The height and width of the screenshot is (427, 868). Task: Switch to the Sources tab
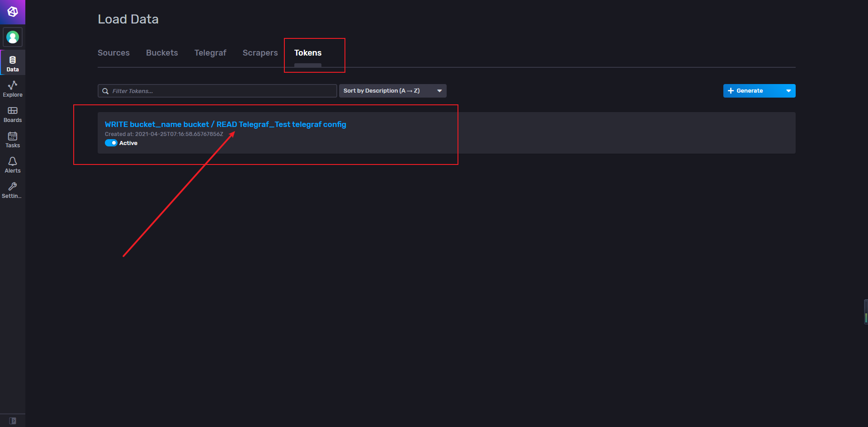[113, 53]
